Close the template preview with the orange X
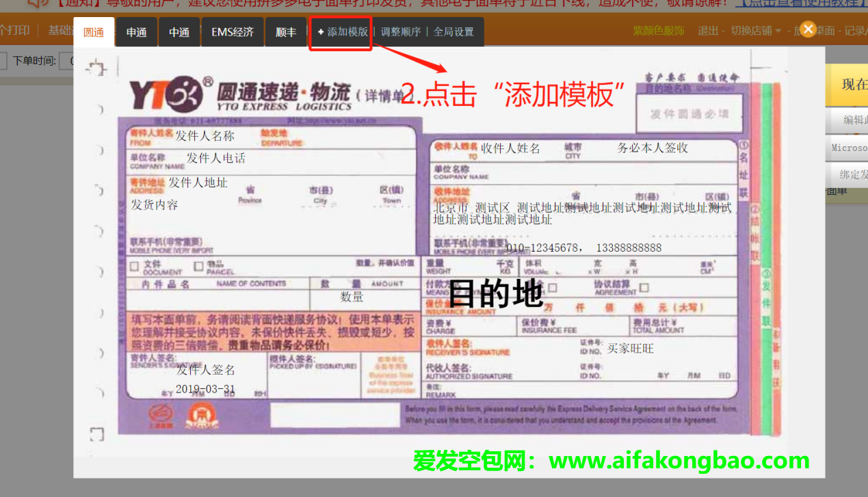Screen dimensions: 868x497 (x=808, y=29)
